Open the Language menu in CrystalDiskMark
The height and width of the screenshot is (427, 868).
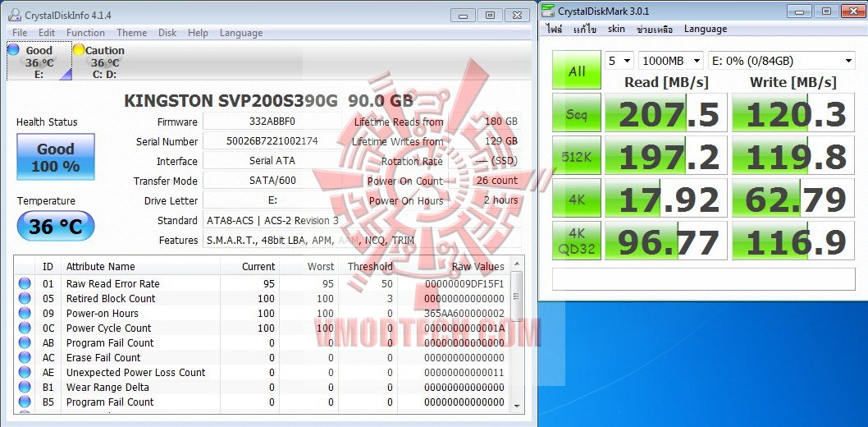pos(706,29)
